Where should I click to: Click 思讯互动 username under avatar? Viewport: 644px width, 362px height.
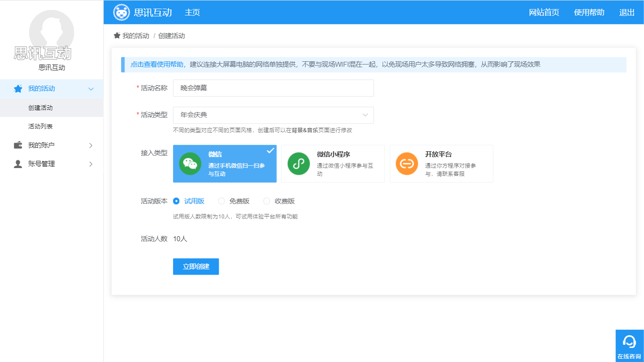point(52,68)
